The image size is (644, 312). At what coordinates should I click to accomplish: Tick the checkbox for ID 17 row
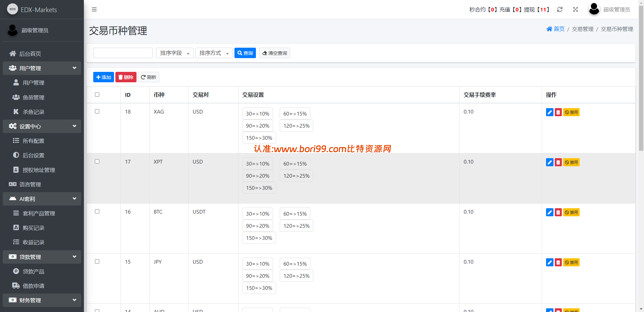pos(97,162)
